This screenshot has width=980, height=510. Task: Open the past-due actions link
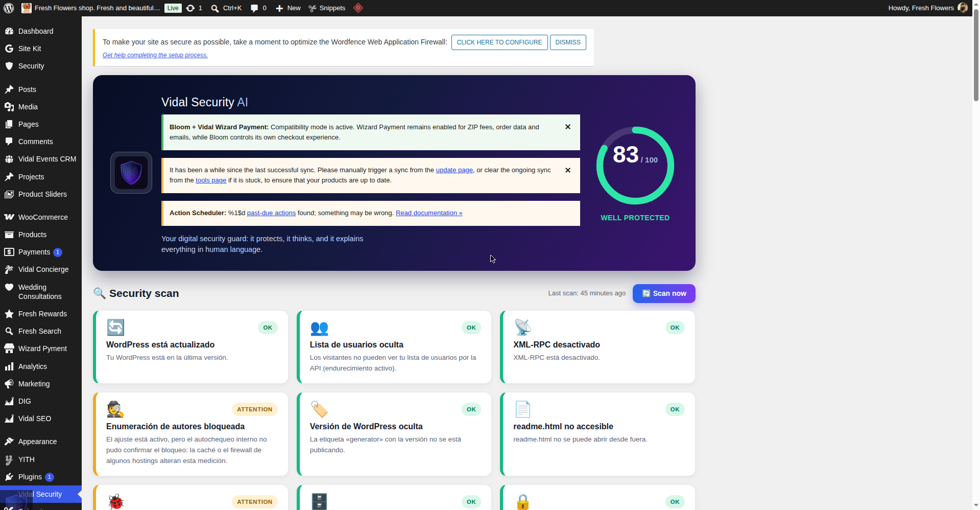pyautogui.click(x=271, y=213)
